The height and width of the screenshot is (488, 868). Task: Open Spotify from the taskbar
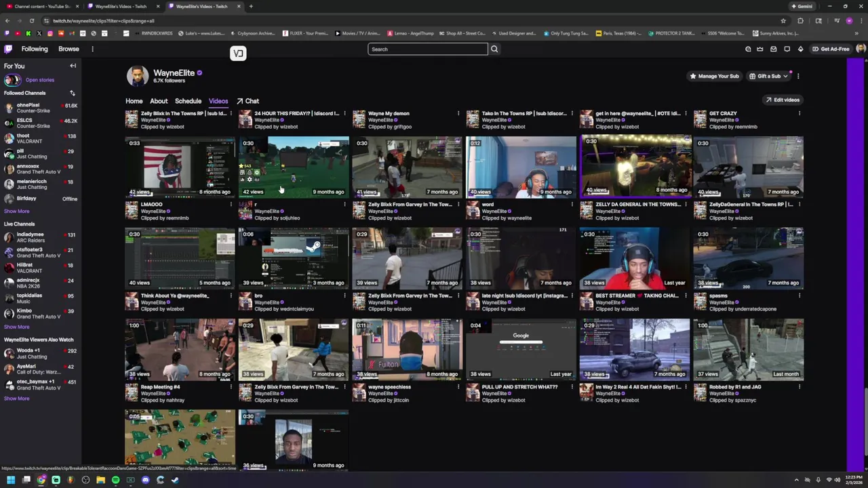[x=115, y=480]
